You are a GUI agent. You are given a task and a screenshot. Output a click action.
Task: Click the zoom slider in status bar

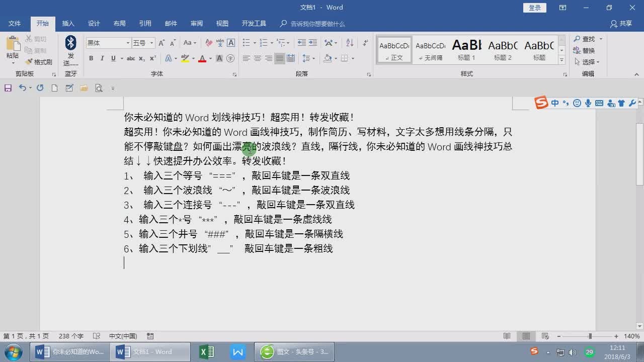[590, 336]
